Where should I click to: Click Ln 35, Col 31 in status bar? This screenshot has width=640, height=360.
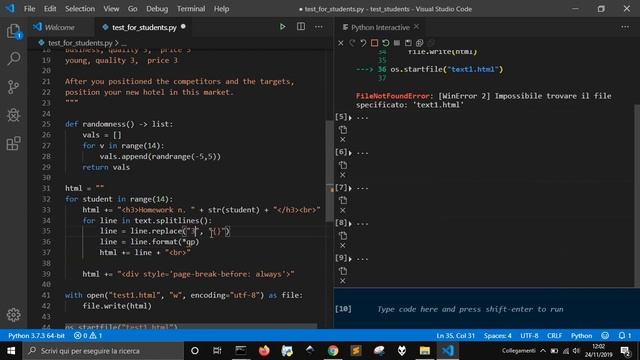[x=455, y=336]
